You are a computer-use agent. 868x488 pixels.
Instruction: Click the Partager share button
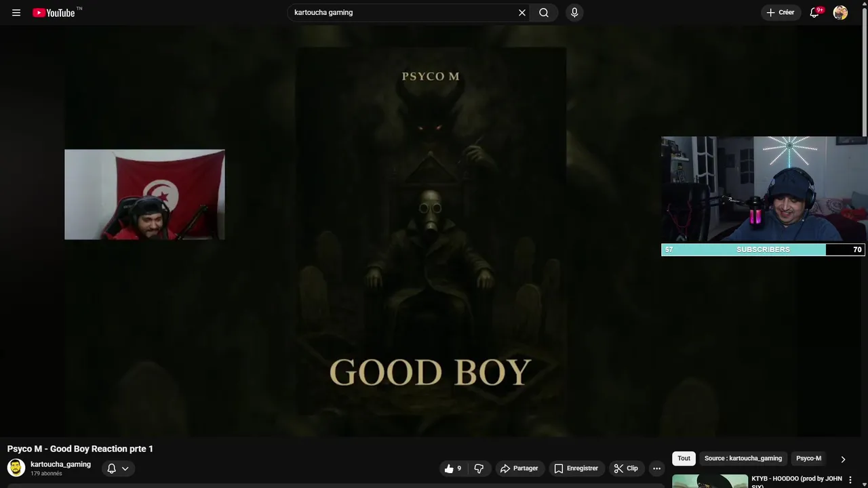point(519,468)
